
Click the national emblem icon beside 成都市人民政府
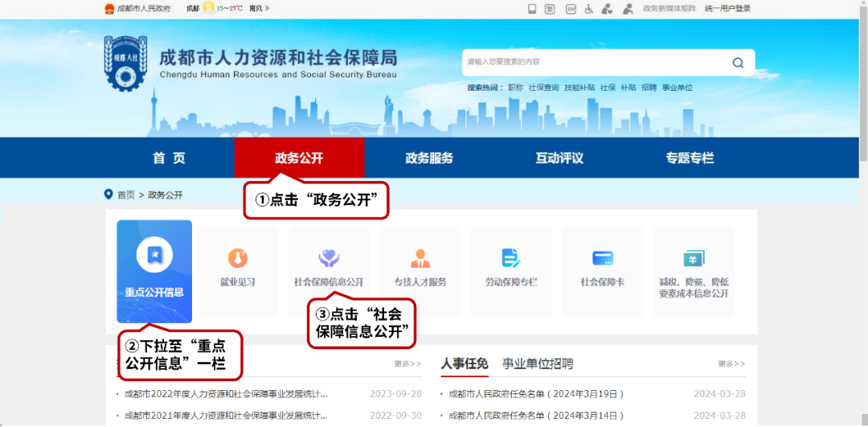coord(109,8)
